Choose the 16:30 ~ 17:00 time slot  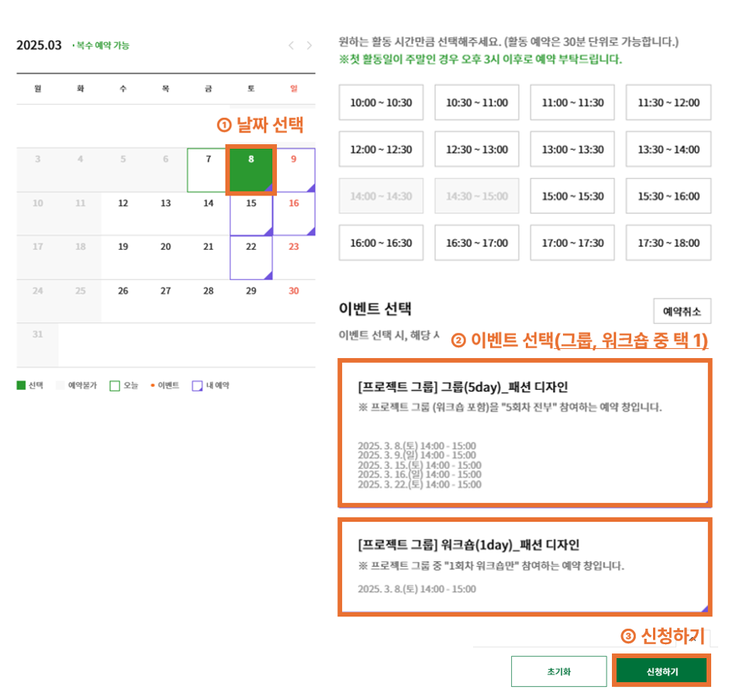click(477, 243)
